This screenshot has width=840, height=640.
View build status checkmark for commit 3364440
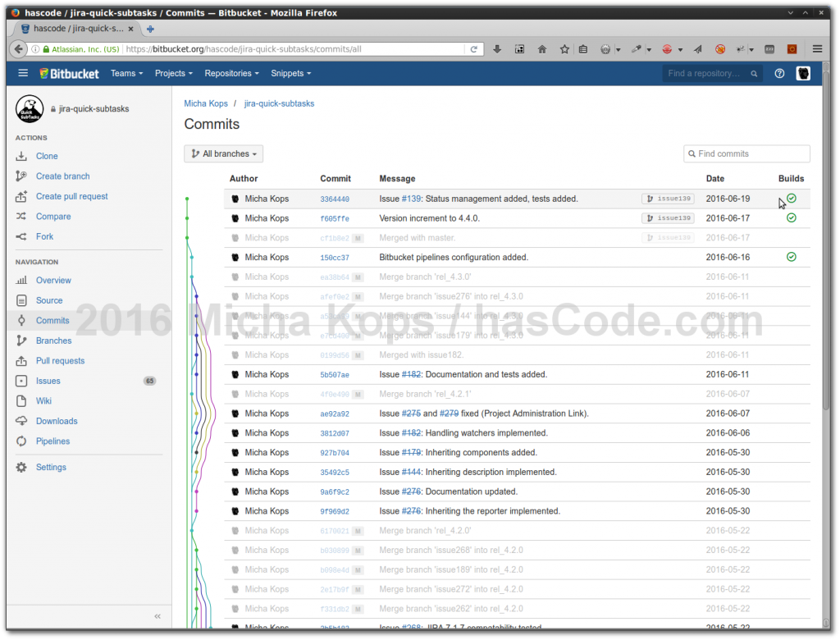pos(792,198)
